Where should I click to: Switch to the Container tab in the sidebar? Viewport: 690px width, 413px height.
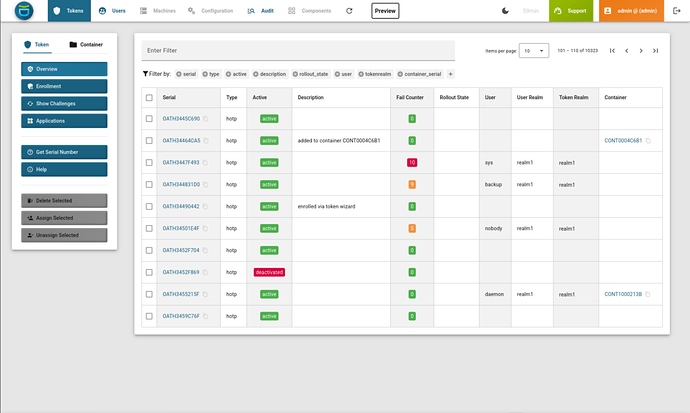pyautogui.click(x=85, y=45)
